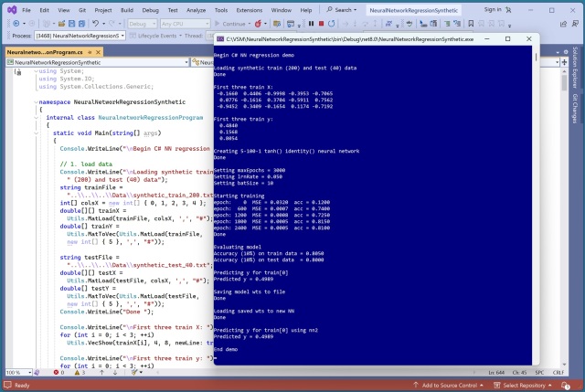Click the Restart debugging icon
This screenshot has height=392, width=585.
[331, 24]
